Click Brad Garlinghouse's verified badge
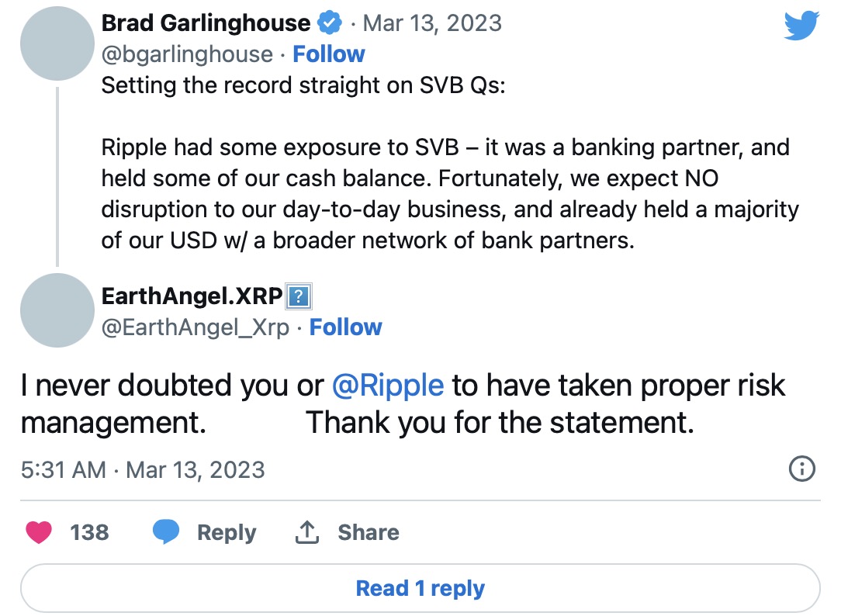The height and width of the screenshot is (616, 841). 330,23
